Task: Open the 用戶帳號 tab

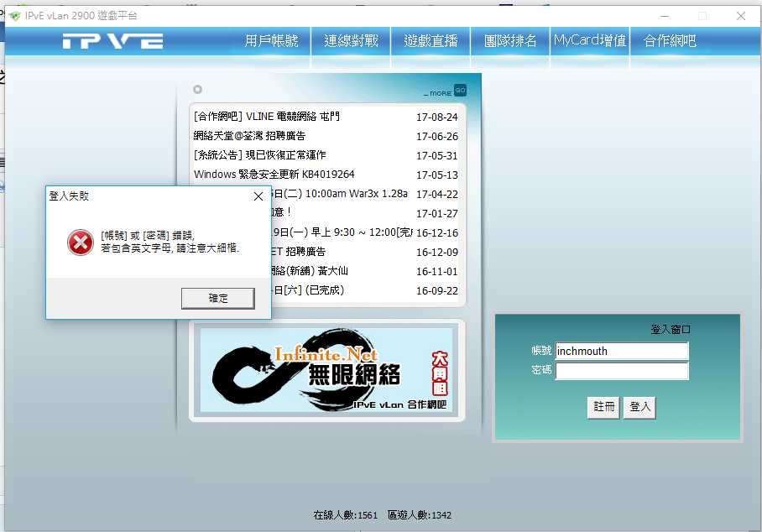Action: 271,41
